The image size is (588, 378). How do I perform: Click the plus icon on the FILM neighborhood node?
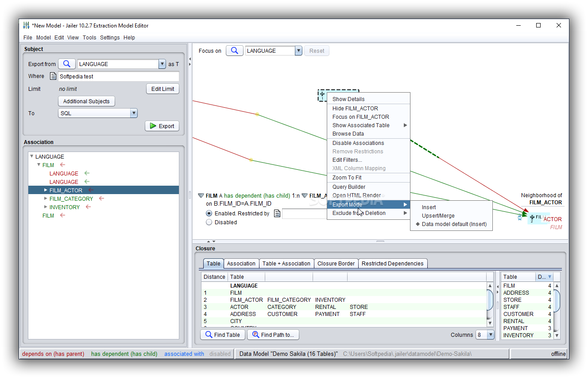[x=532, y=217]
